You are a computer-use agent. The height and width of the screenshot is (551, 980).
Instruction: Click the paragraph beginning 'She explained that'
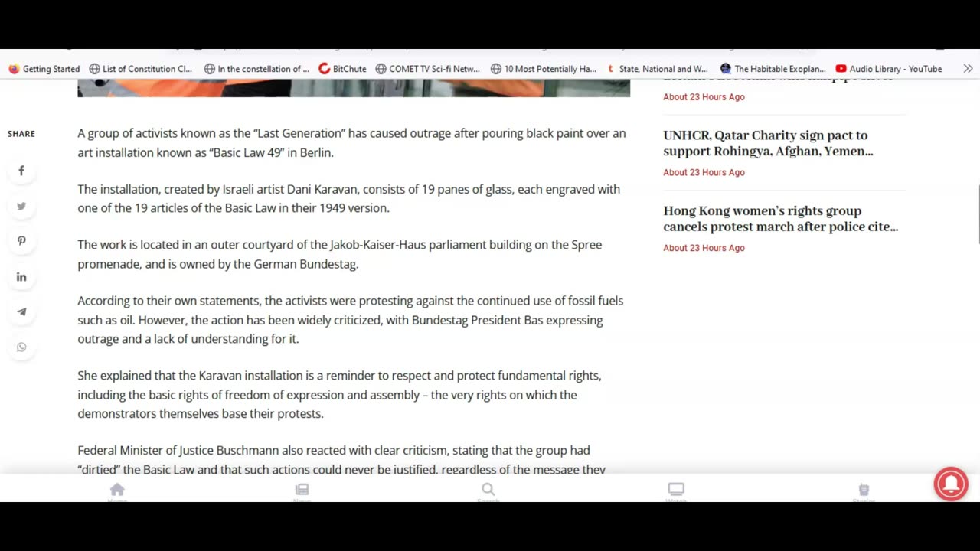coord(339,395)
